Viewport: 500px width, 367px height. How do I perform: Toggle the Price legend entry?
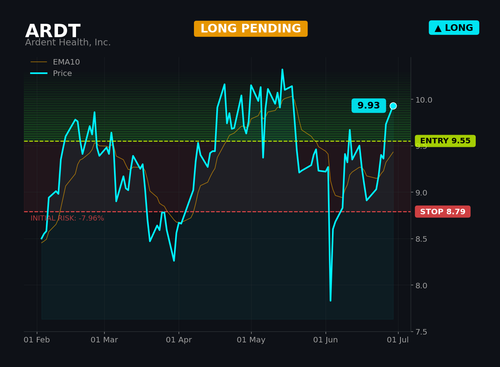[51, 73]
